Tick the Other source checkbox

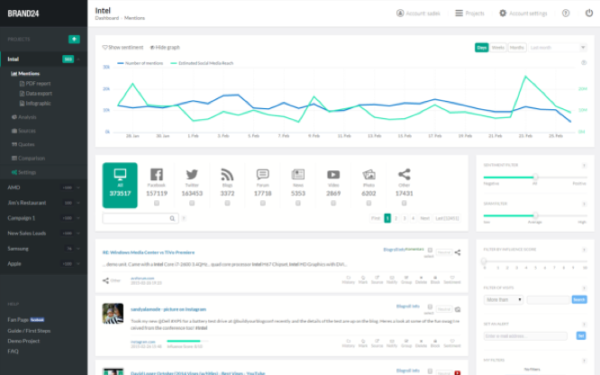click(x=404, y=203)
